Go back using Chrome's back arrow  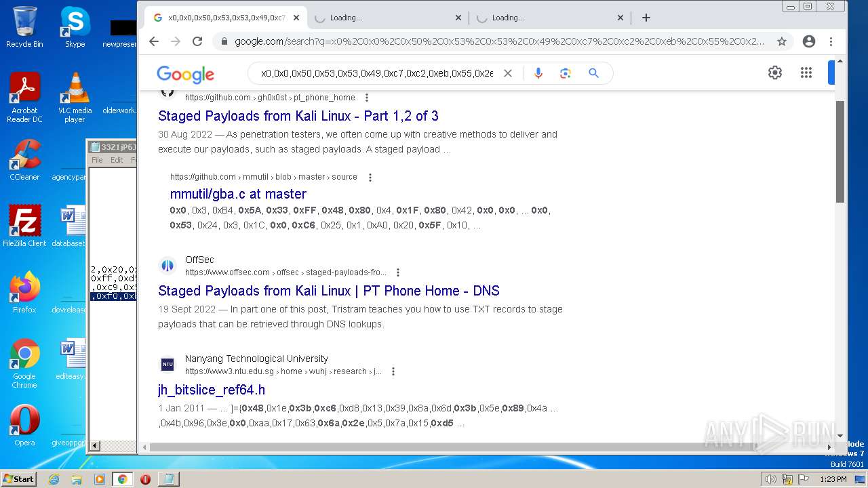[154, 41]
